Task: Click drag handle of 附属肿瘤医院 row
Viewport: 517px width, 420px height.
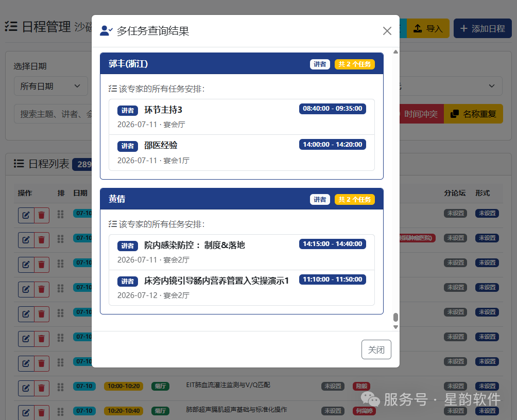Action: (x=60, y=239)
